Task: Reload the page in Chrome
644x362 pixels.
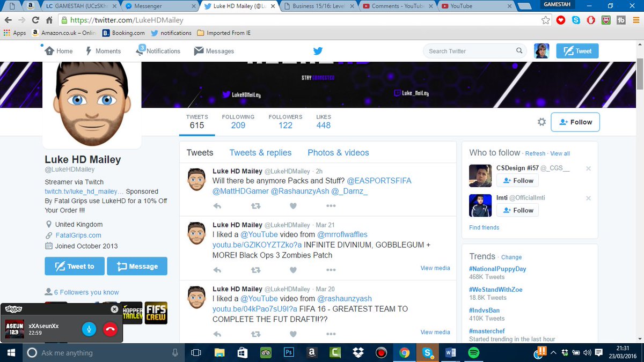Action: [x=35, y=20]
